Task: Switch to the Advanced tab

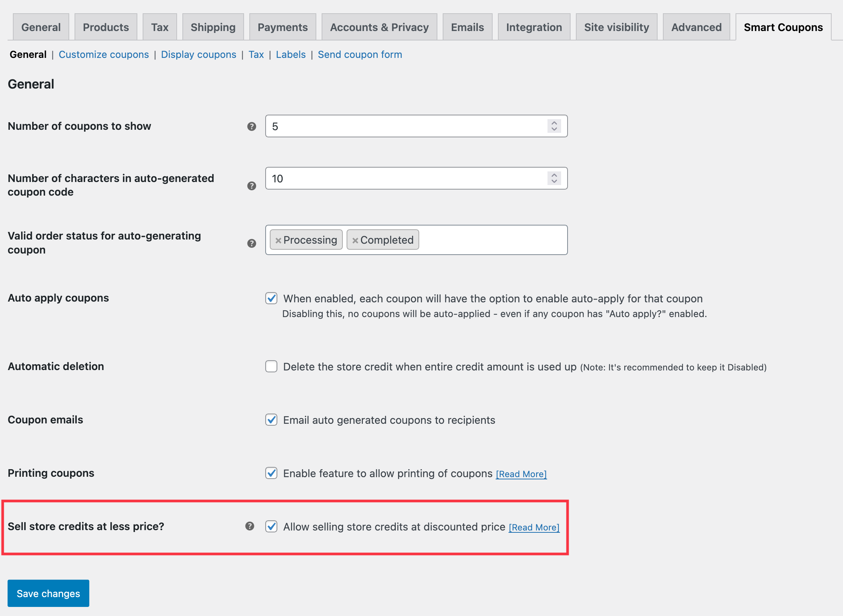Action: [697, 27]
